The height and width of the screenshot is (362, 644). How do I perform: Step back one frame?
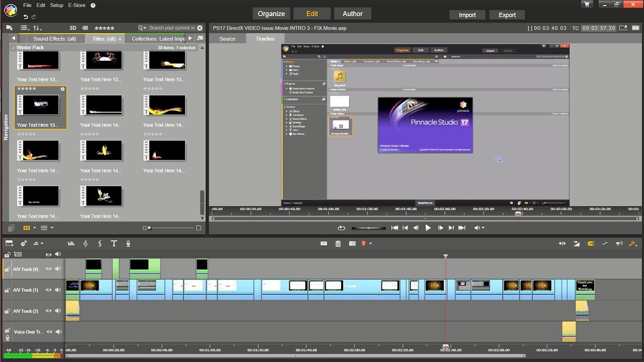tap(416, 228)
